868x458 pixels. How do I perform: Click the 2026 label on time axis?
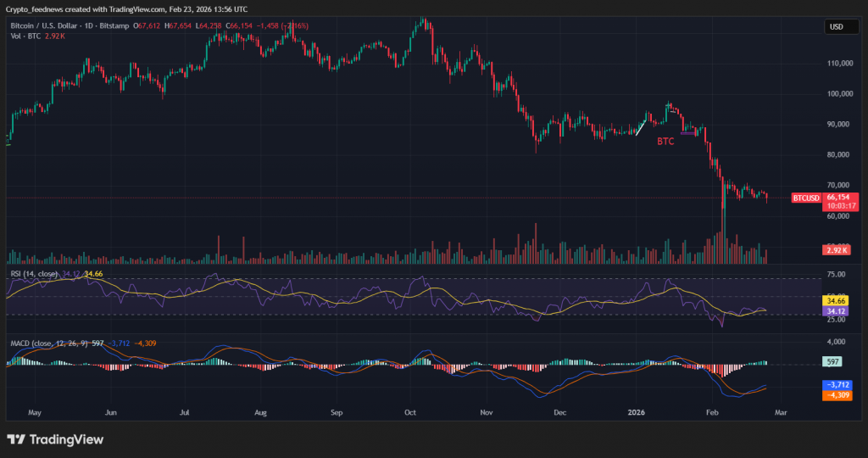click(x=636, y=412)
